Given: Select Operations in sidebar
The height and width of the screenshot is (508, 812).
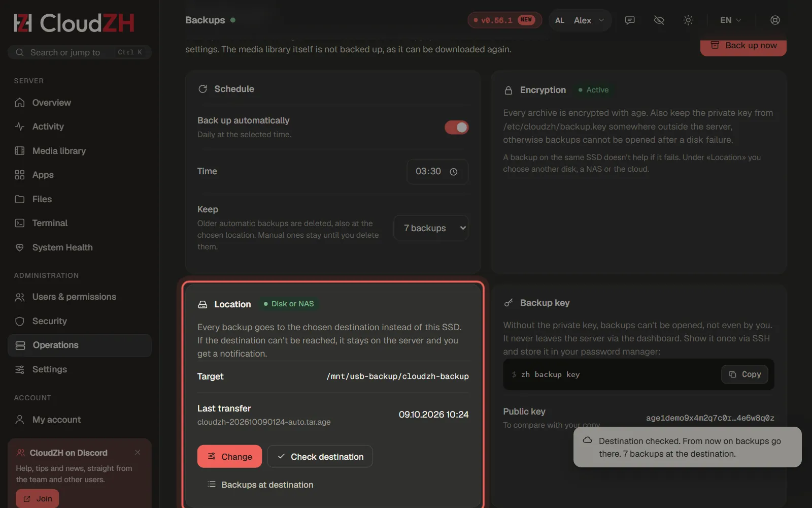Looking at the screenshot, I should click(80, 345).
